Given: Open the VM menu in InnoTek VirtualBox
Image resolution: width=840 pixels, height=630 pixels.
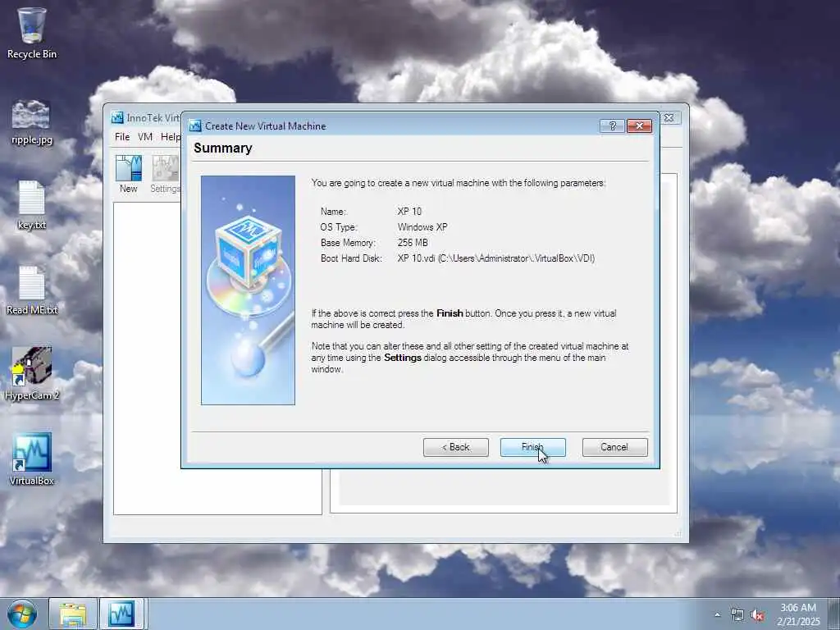Looking at the screenshot, I should pyautogui.click(x=145, y=137).
